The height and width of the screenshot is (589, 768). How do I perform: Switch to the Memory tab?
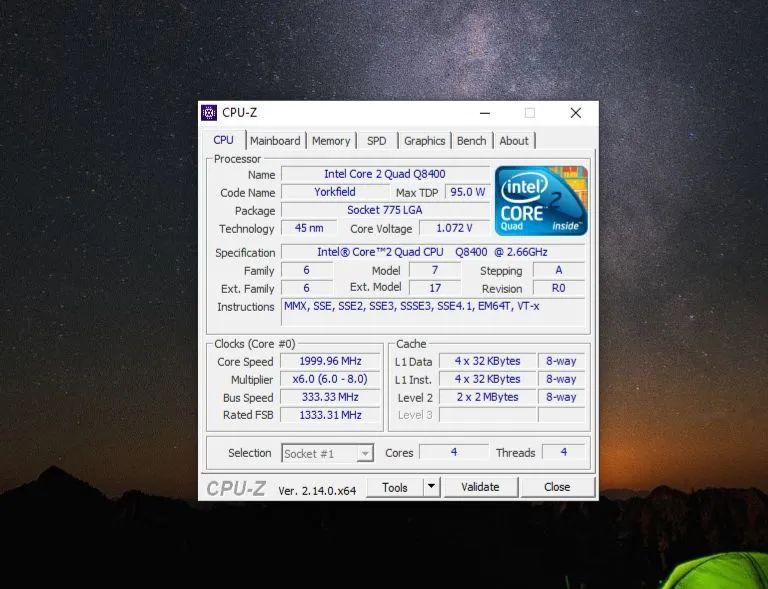(331, 141)
